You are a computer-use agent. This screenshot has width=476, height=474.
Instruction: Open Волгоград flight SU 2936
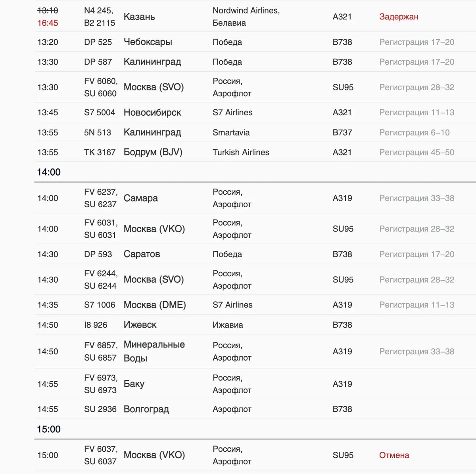[x=255, y=409]
